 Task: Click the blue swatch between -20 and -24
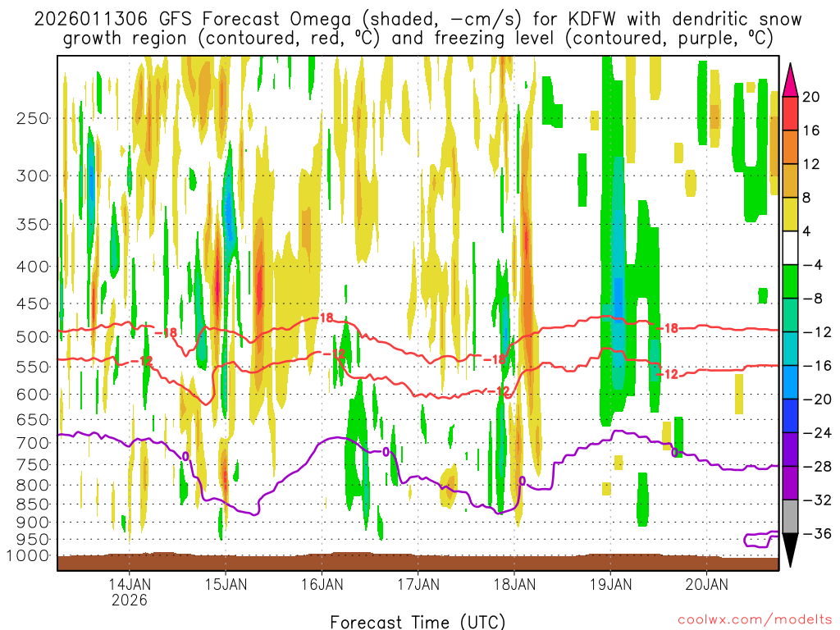click(x=790, y=416)
